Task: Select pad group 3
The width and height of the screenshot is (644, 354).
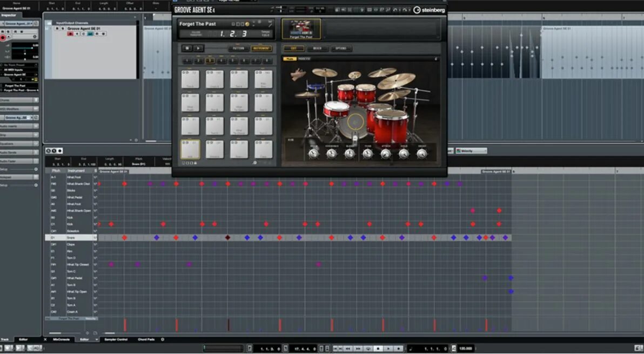Action: (210, 61)
